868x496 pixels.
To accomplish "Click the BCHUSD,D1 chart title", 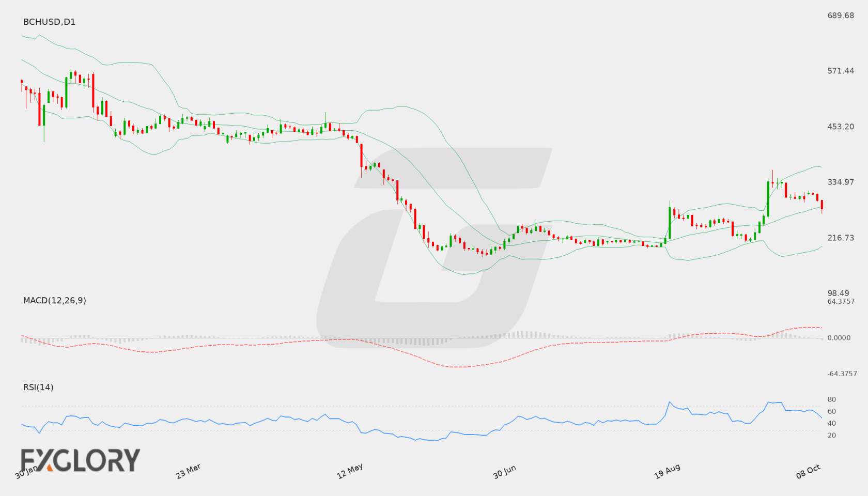I will [x=49, y=22].
